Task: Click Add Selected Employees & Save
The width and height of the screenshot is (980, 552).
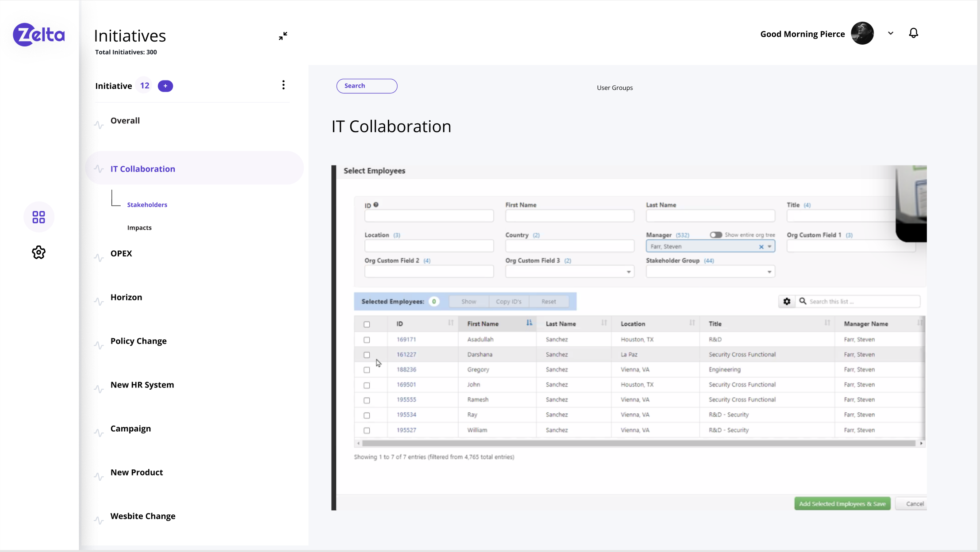Action: (842, 504)
